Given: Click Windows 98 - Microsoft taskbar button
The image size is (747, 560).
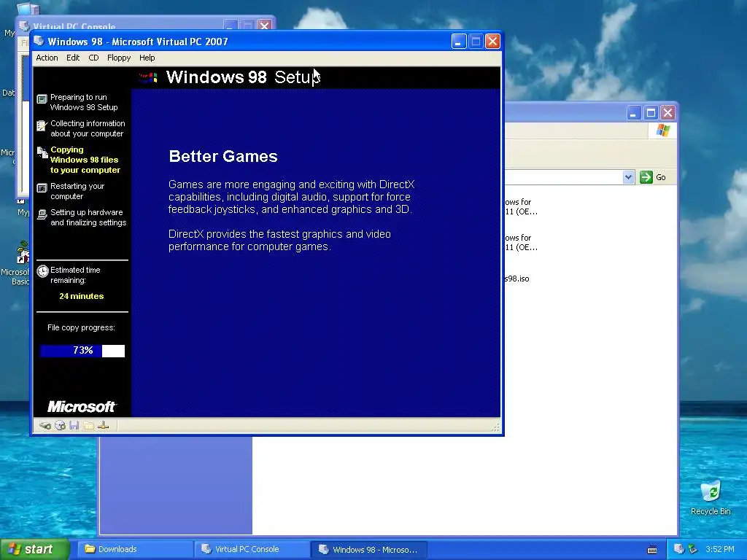Looking at the screenshot, I should (369, 549).
